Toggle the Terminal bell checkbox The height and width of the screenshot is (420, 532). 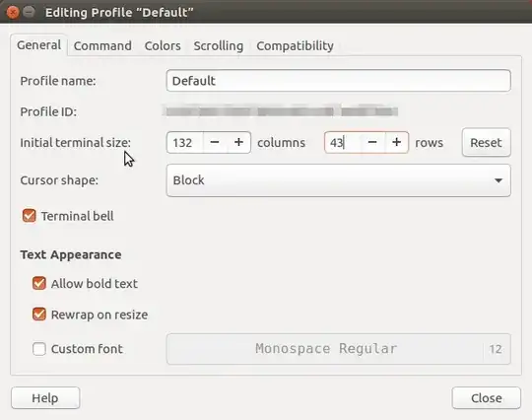coord(30,216)
